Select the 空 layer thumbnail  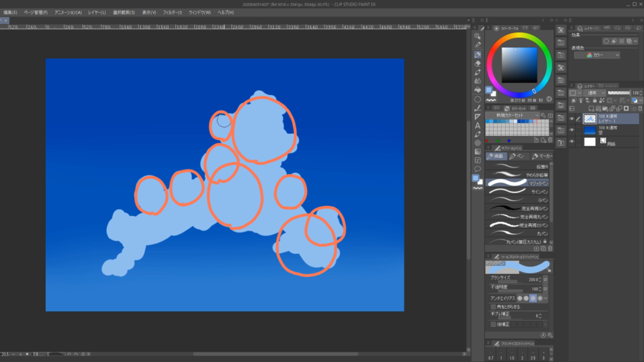[590, 130]
